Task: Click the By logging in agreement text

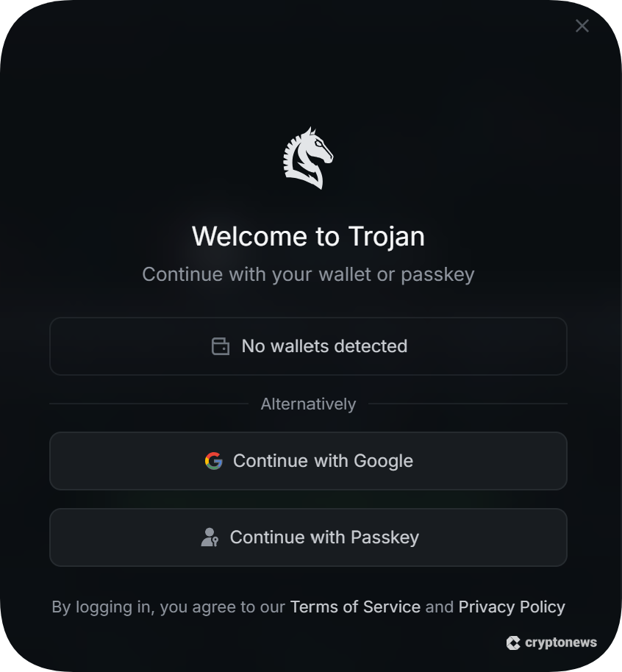Action: (169, 607)
